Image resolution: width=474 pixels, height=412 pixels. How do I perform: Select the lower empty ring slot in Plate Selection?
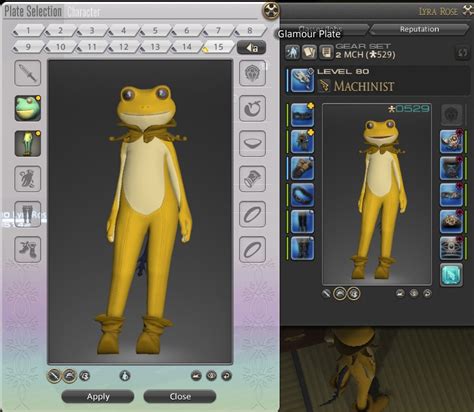252,249
